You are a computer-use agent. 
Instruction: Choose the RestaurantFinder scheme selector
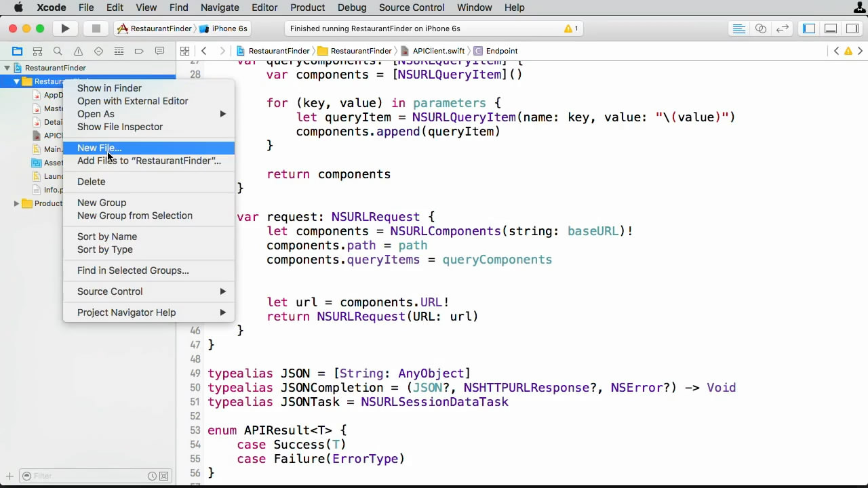tap(155, 28)
